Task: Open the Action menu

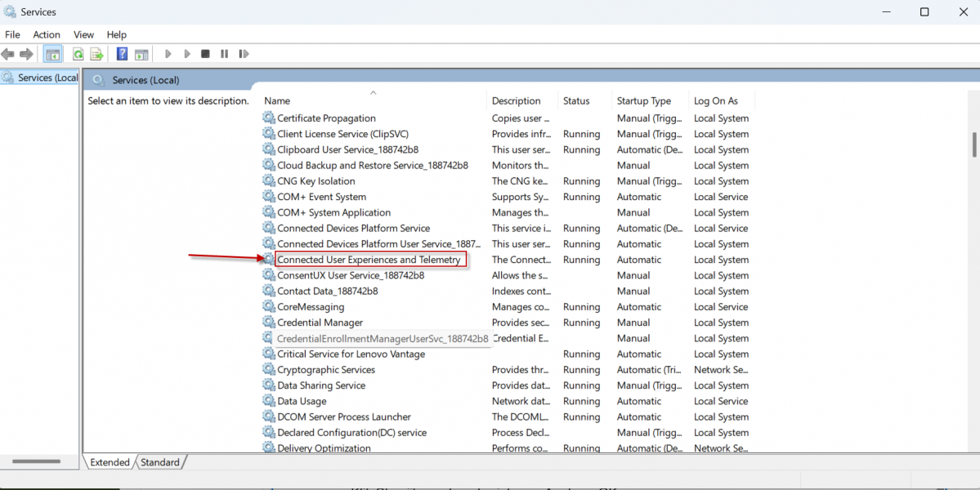Action: (x=47, y=34)
